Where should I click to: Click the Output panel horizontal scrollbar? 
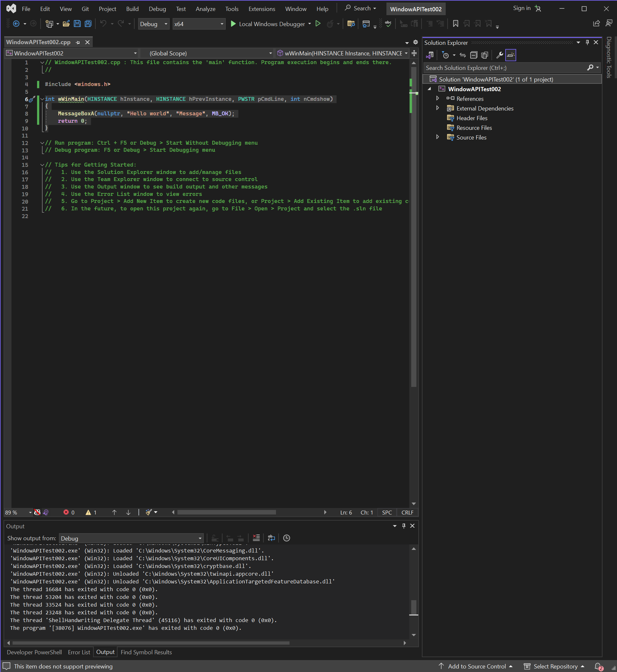click(x=151, y=643)
